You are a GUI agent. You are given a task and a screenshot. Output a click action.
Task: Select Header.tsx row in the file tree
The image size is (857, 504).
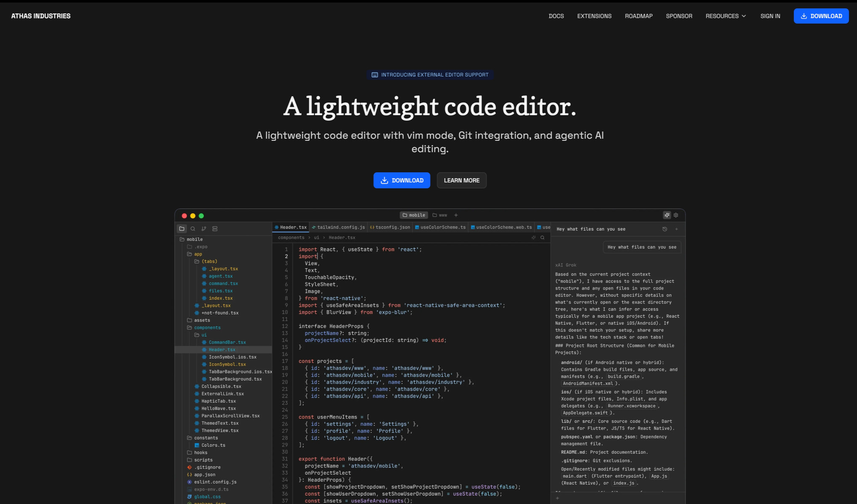point(223,350)
